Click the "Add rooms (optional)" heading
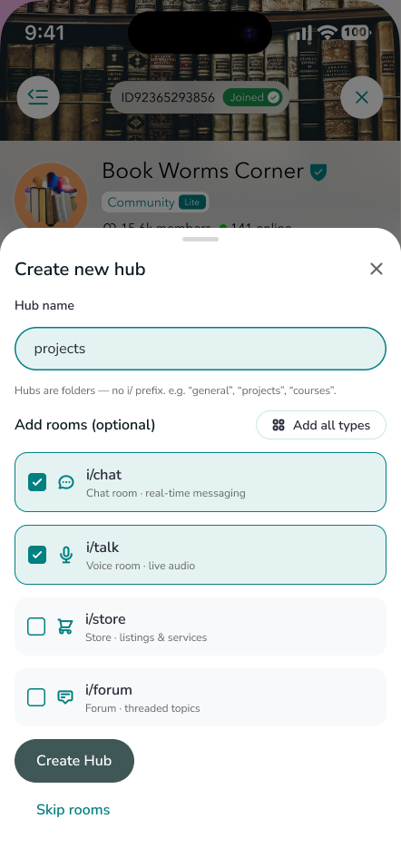The width and height of the screenshot is (401, 868). coord(84,425)
